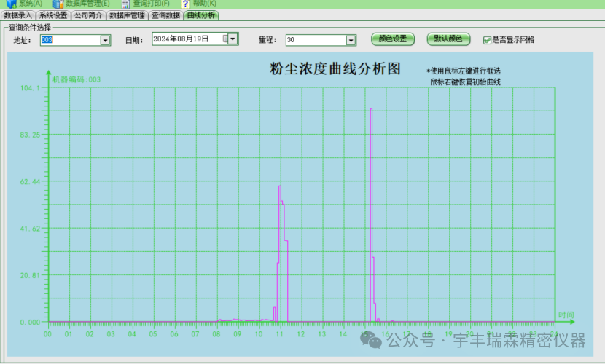
Task: Click the 数据库管理 menu icon
Action: point(58,4)
